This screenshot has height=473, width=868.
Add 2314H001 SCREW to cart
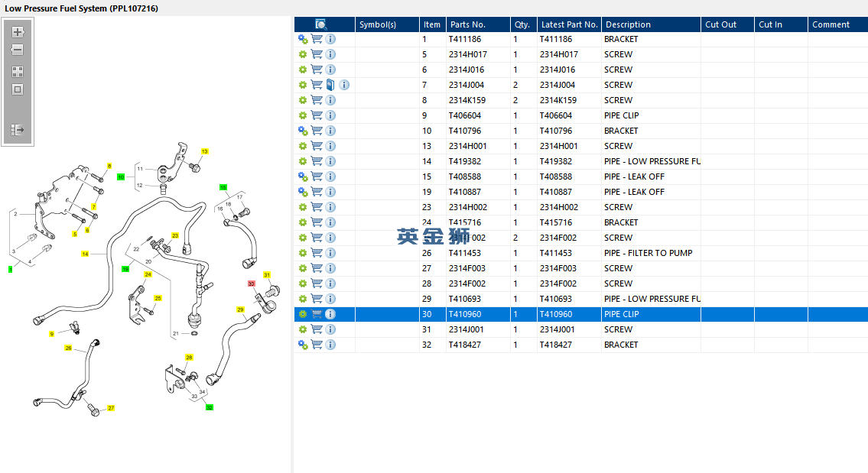tap(317, 146)
